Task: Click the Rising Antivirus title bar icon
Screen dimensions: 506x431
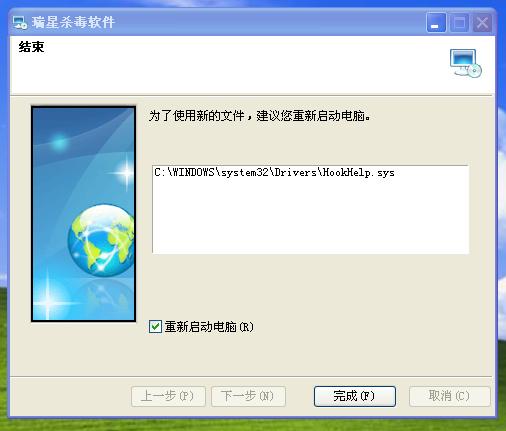Action: [20, 23]
